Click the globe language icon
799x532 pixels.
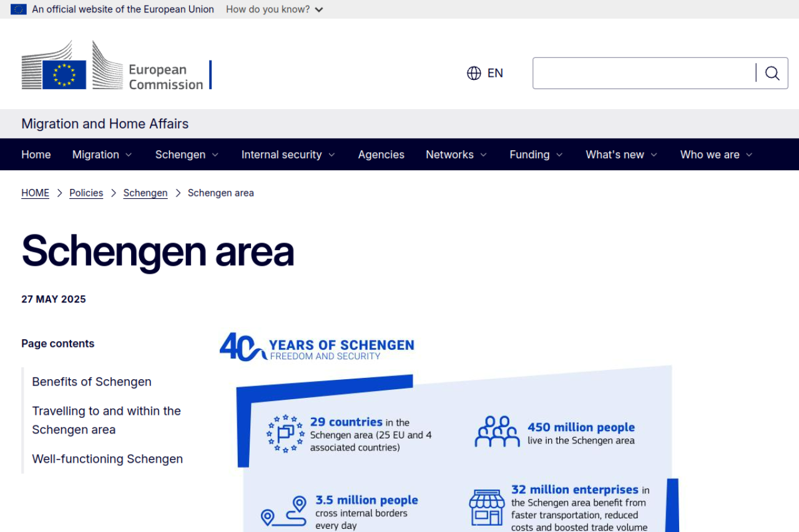point(474,73)
